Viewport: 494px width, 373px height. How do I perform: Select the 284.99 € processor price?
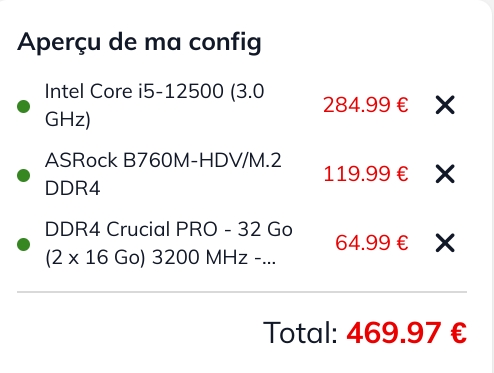366,105
